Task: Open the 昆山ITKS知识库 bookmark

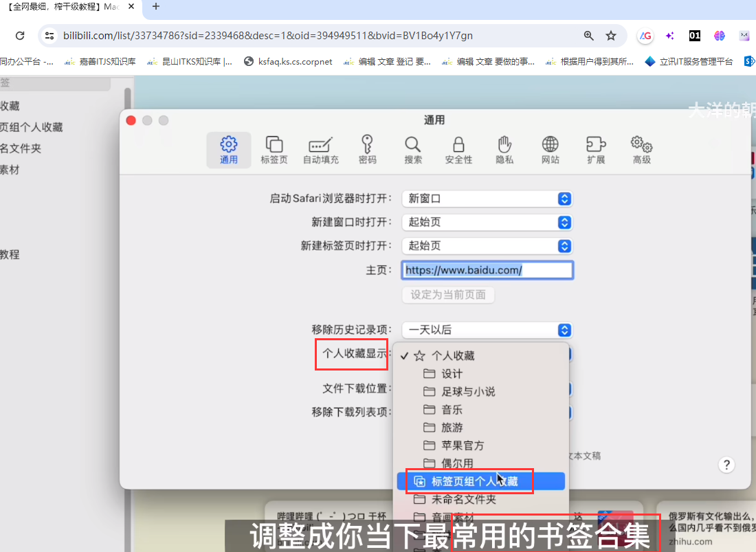Action: pos(190,62)
